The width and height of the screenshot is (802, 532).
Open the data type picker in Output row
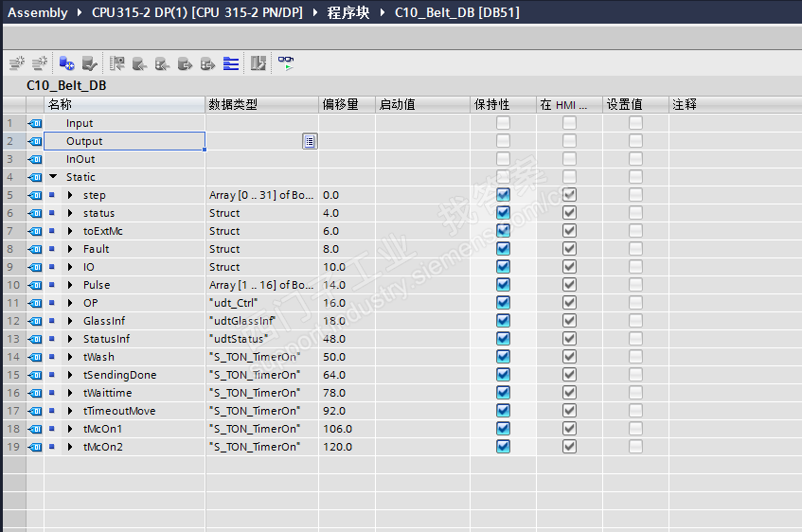pos(310,141)
